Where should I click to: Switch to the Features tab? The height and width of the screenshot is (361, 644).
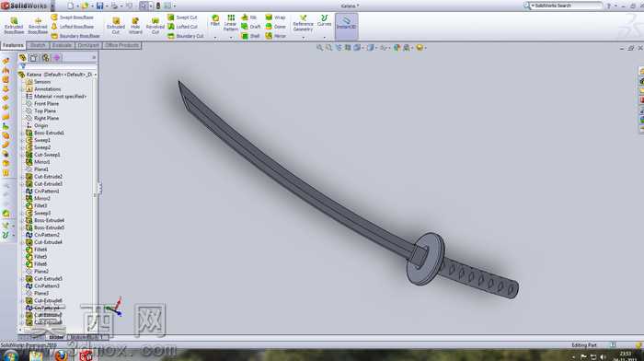point(13,45)
